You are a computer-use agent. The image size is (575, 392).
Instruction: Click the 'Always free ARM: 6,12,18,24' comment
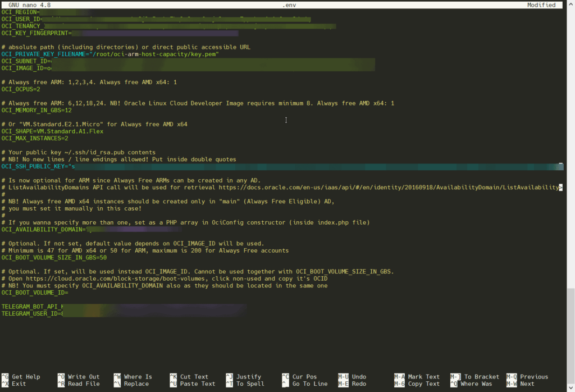tap(198, 103)
